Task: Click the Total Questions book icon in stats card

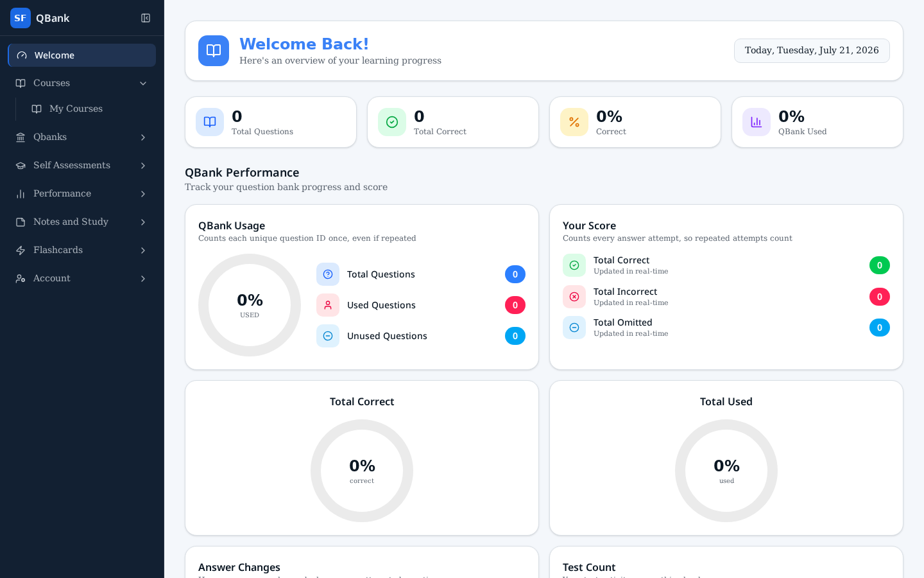Action: [x=210, y=122]
